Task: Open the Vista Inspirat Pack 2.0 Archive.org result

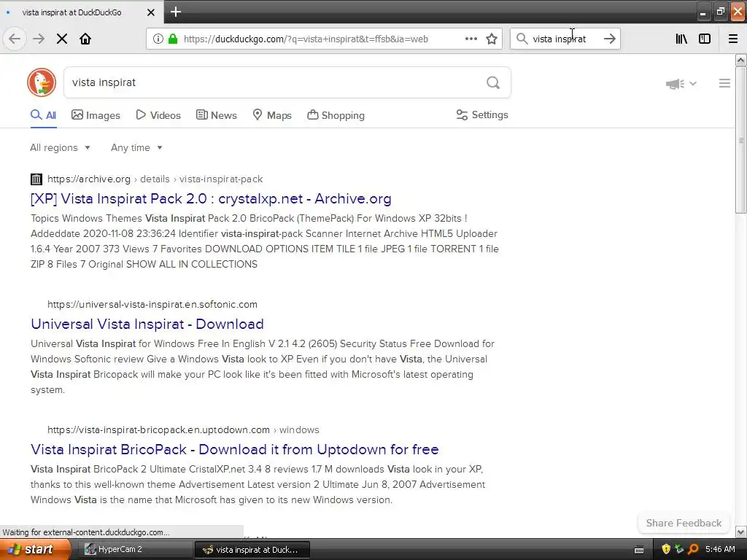Action: [211, 198]
